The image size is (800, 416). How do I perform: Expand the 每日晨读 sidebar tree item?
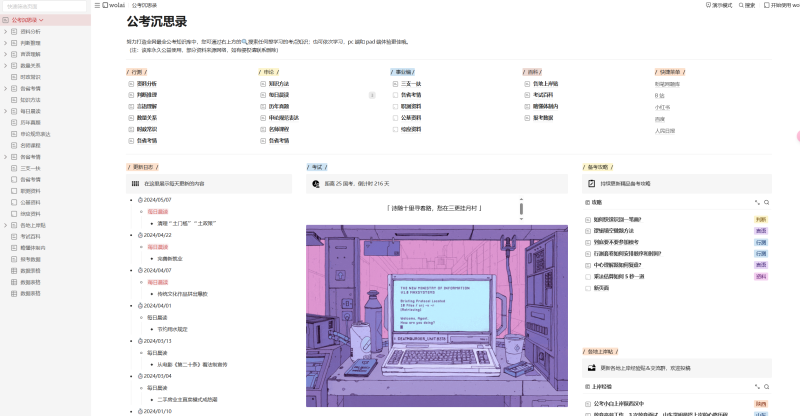tap(5, 110)
